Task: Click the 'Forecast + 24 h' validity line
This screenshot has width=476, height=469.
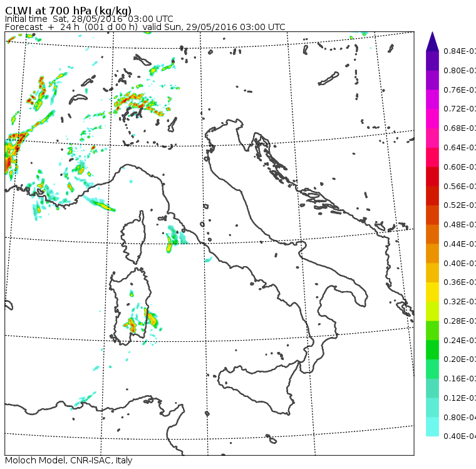Action: 145,27
